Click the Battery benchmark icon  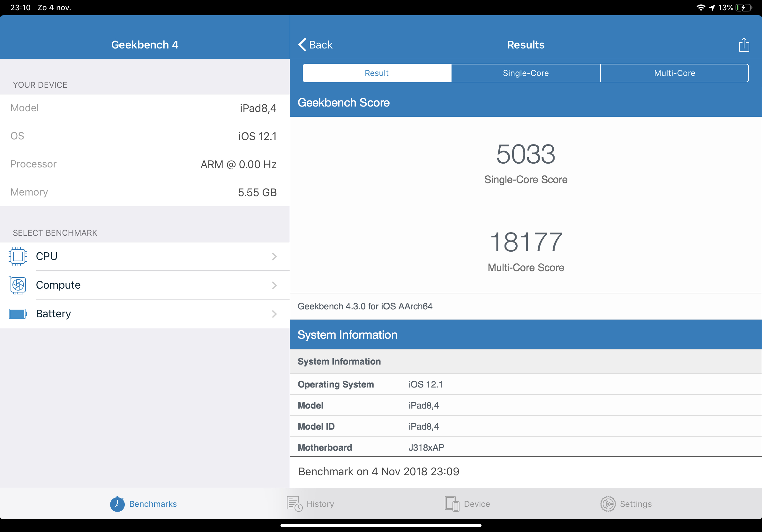18,314
